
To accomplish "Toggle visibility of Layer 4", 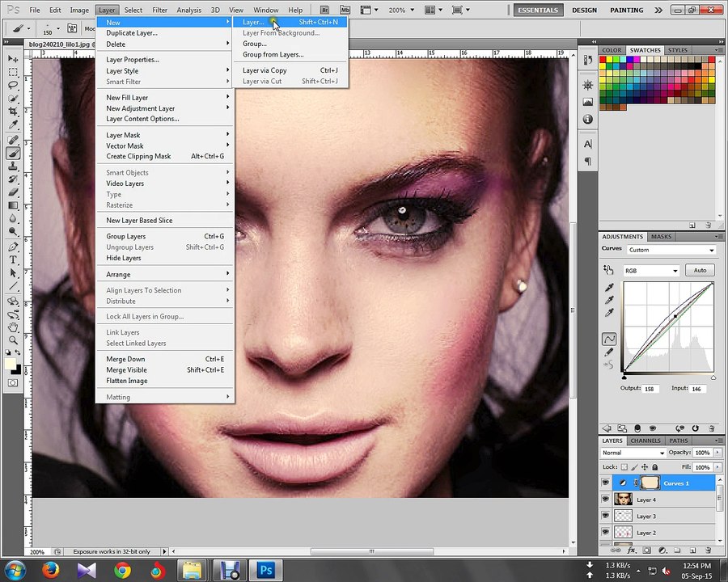I will pos(605,500).
